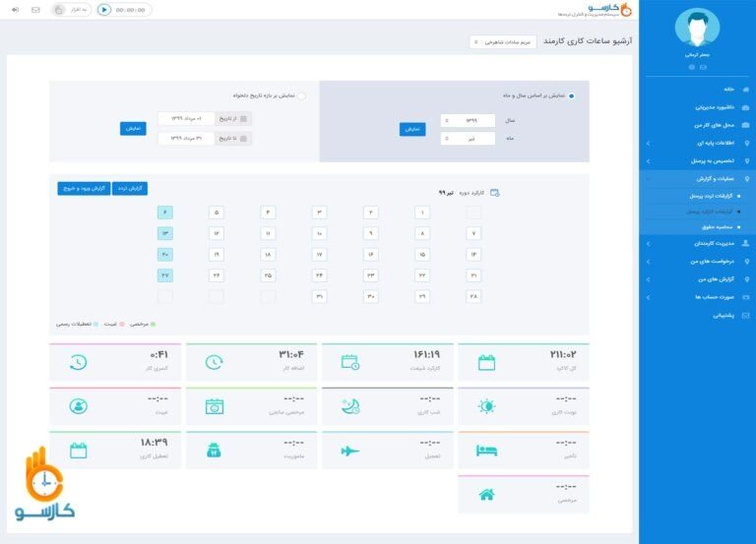Expand مدیریت کارمندان with its chevron
Image resolution: width=756 pixels, height=544 pixels.
click(x=648, y=244)
